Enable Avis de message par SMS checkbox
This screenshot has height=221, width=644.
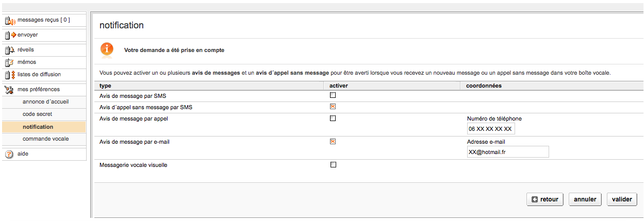333,95
